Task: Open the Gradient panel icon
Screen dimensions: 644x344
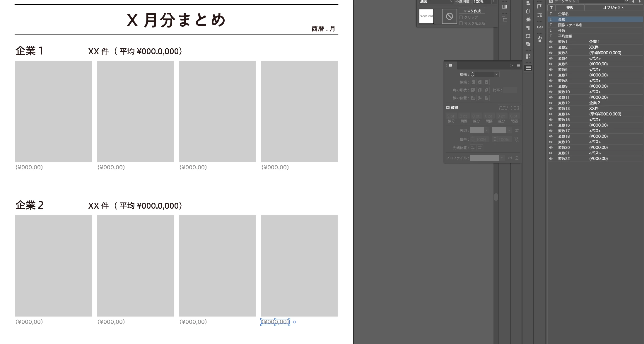Action: (x=505, y=7)
